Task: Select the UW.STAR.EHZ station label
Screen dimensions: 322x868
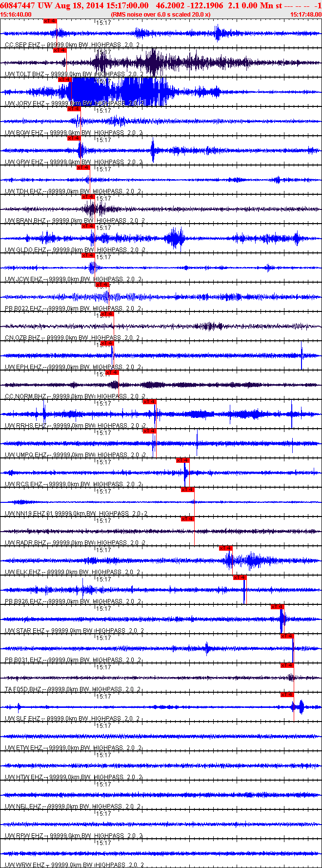Action: coord(24,631)
